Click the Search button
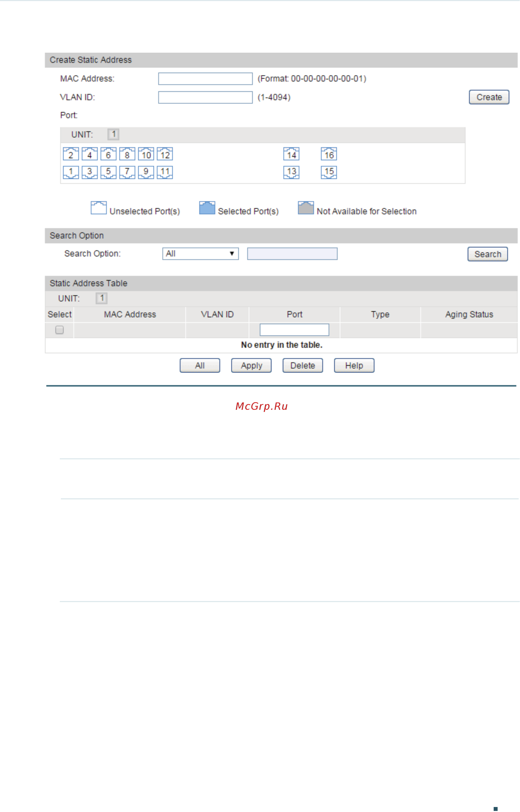 point(488,254)
